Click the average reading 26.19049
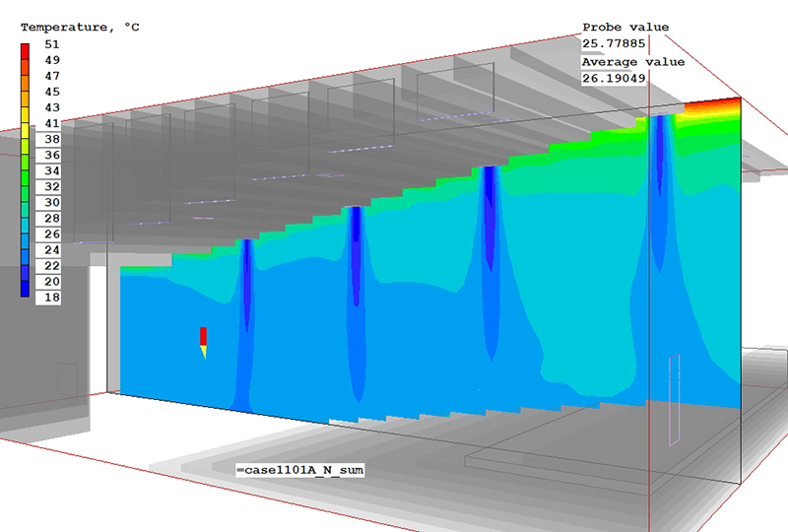788x532 pixels. coord(614,79)
